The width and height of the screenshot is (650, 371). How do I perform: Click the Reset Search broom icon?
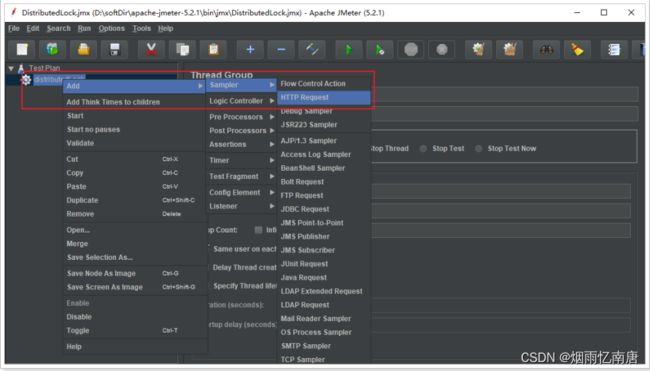tap(577, 50)
